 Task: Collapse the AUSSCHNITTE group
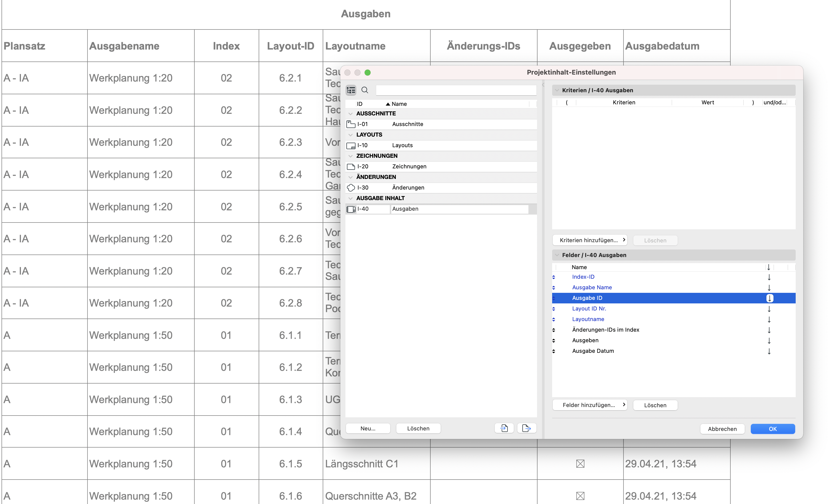pyautogui.click(x=351, y=114)
